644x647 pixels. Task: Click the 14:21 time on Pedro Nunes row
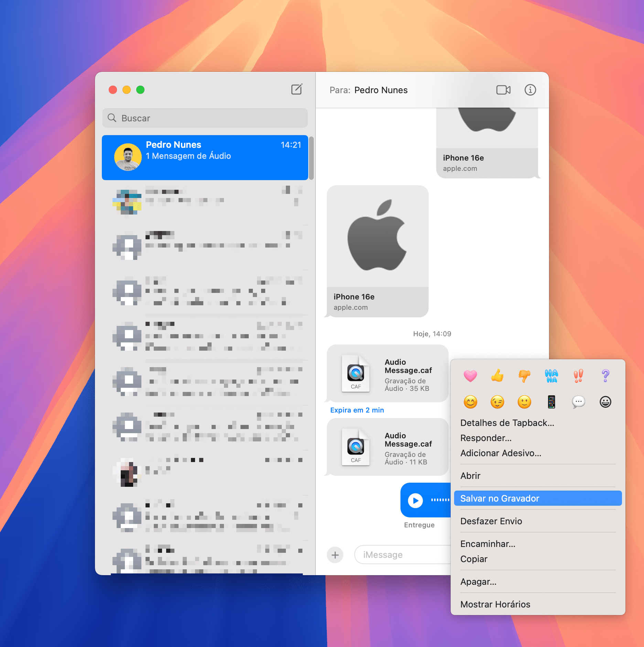[291, 145]
